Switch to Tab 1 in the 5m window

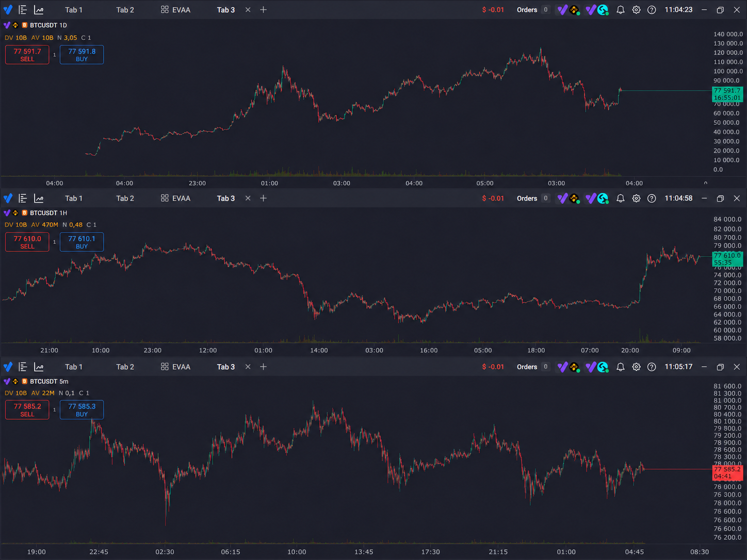tap(73, 367)
